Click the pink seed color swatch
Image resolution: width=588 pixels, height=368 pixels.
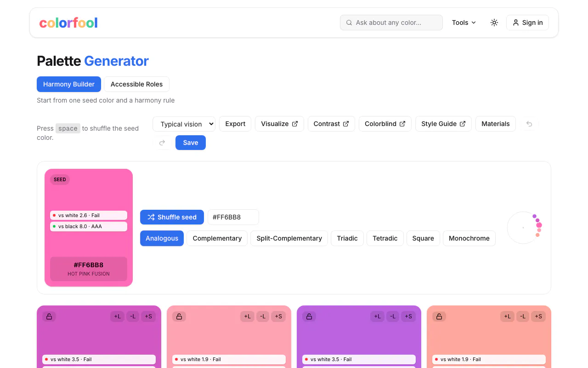point(89,228)
